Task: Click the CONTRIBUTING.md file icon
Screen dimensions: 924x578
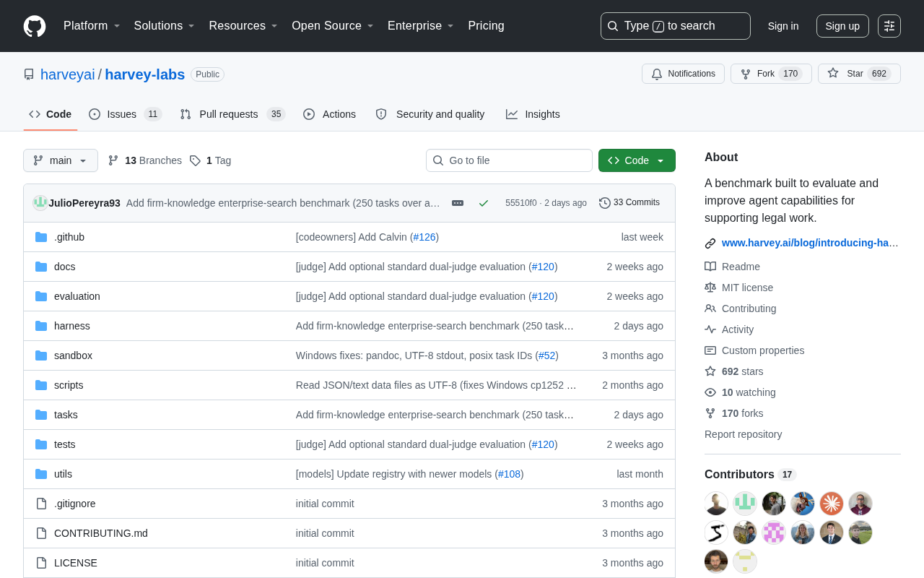Action: [x=41, y=533]
